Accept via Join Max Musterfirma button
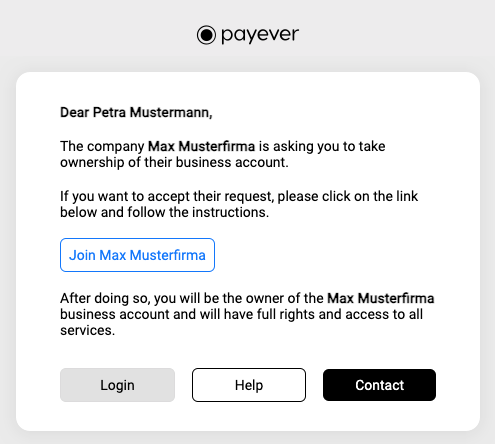495x444 pixels. (137, 255)
